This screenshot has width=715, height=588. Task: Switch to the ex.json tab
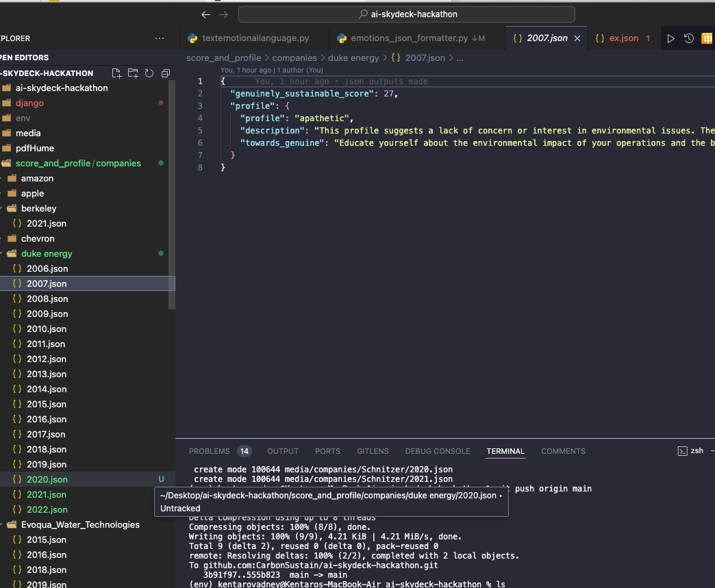623,38
